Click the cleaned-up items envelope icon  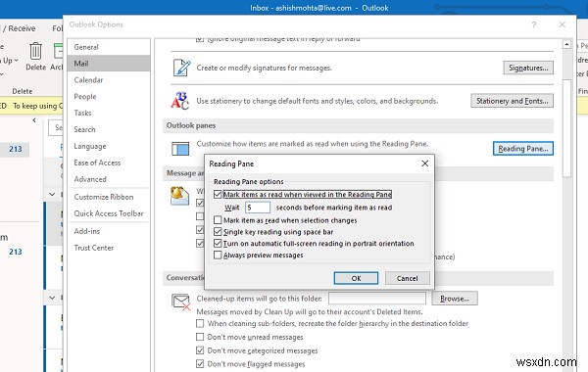[x=180, y=302]
